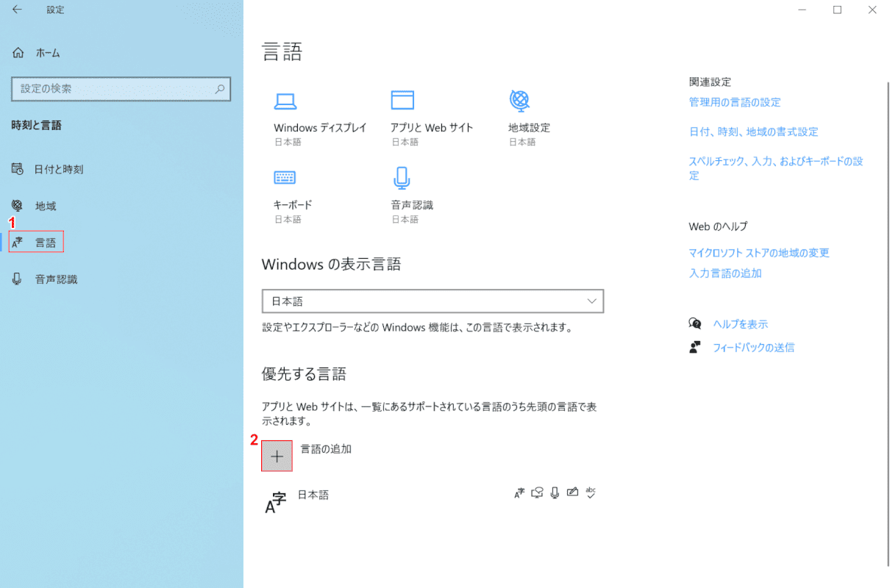Image resolution: width=890 pixels, height=588 pixels.
Task: Click the キーボード label
Action: [293, 204]
